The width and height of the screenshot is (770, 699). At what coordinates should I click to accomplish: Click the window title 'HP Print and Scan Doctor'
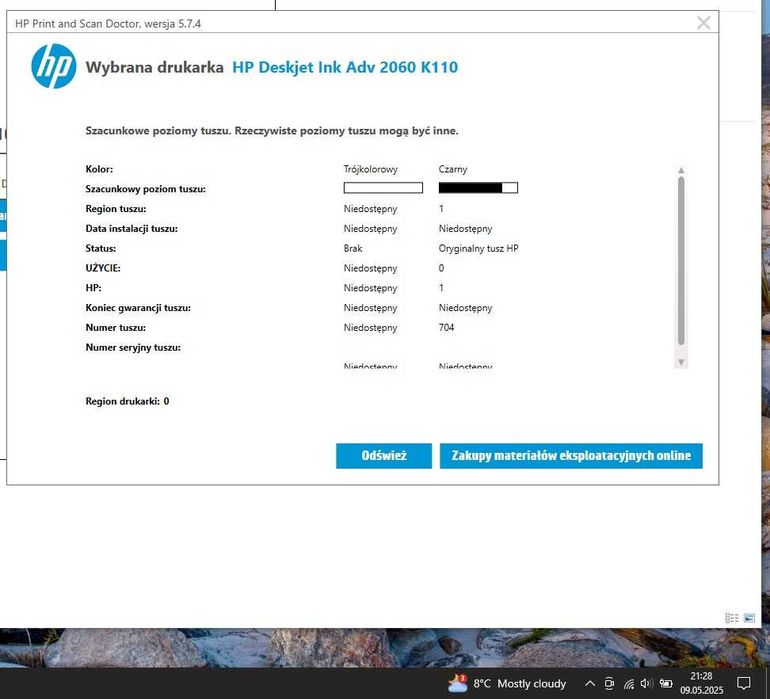click(78, 24)
